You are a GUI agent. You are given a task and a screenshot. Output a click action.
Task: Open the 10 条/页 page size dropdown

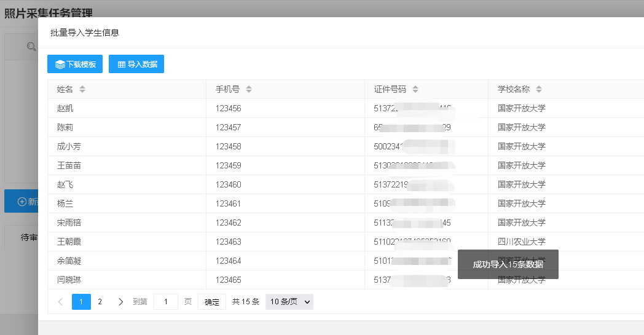[289, 302]
